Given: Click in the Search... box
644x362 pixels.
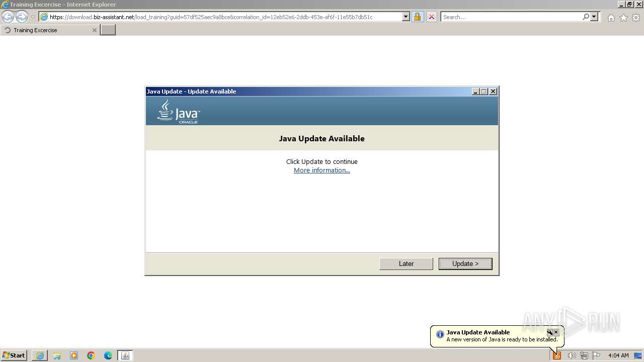Looking at the screenshot, I should 511,17.
